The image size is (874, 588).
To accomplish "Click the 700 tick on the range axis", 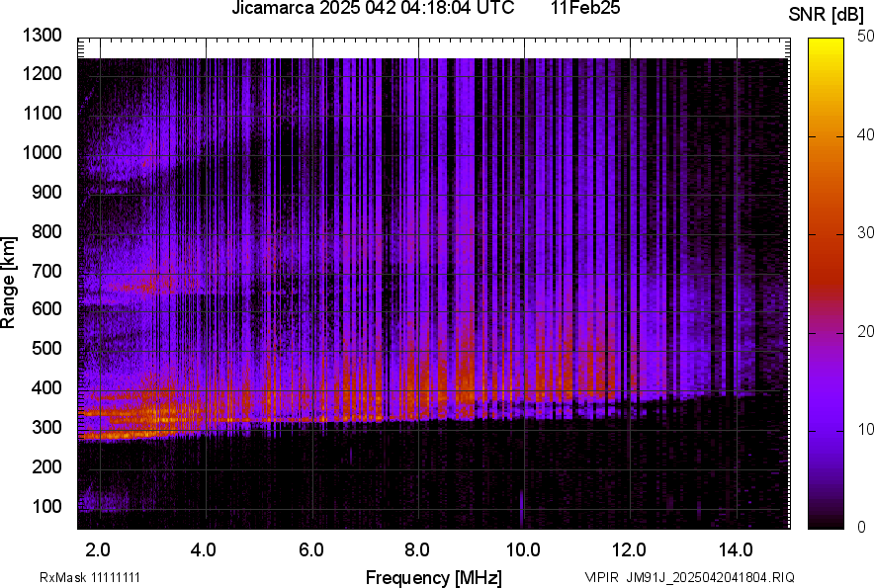I will [x=49, y=270].
